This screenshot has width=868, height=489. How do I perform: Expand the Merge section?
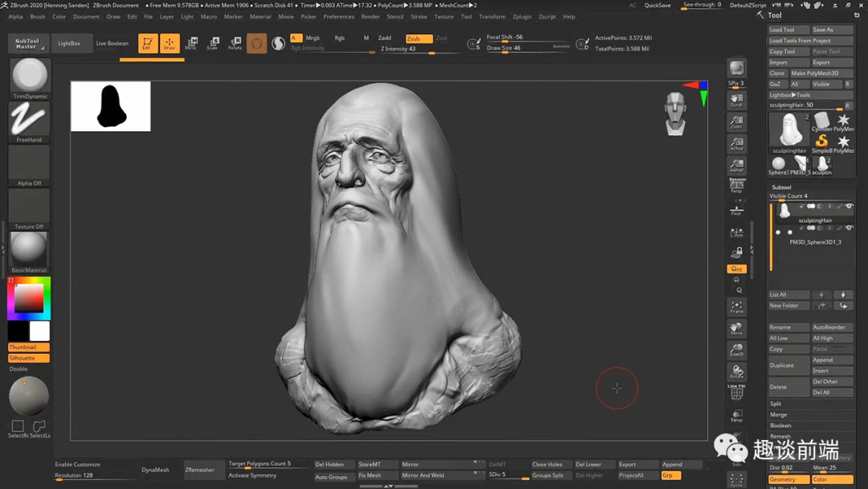(x=778, y=414)
